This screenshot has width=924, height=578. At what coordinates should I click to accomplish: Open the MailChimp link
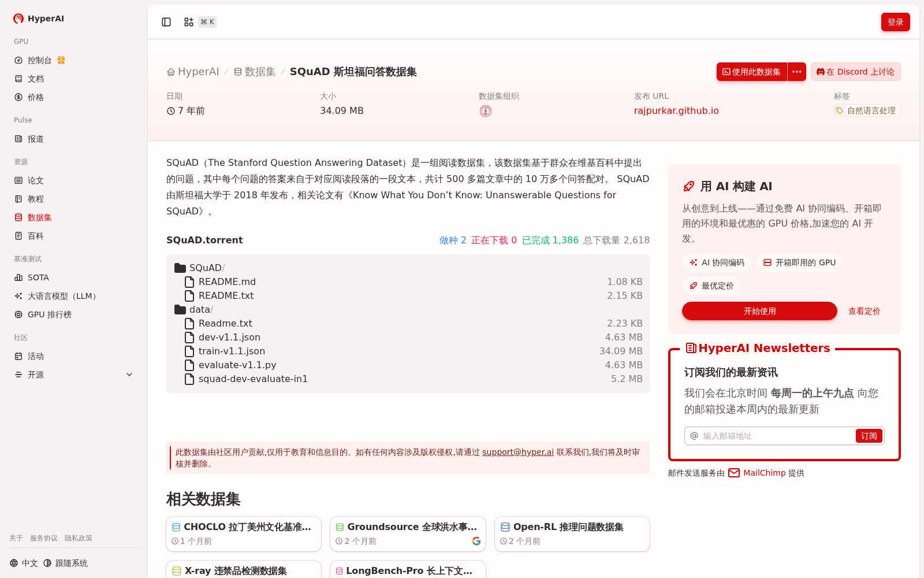point(765,473)
